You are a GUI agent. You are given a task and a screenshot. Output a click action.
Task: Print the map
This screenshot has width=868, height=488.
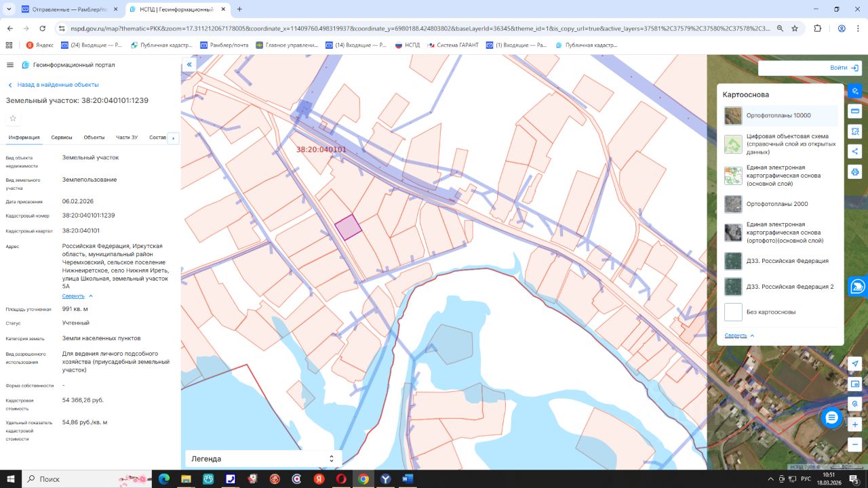(855, 172)
